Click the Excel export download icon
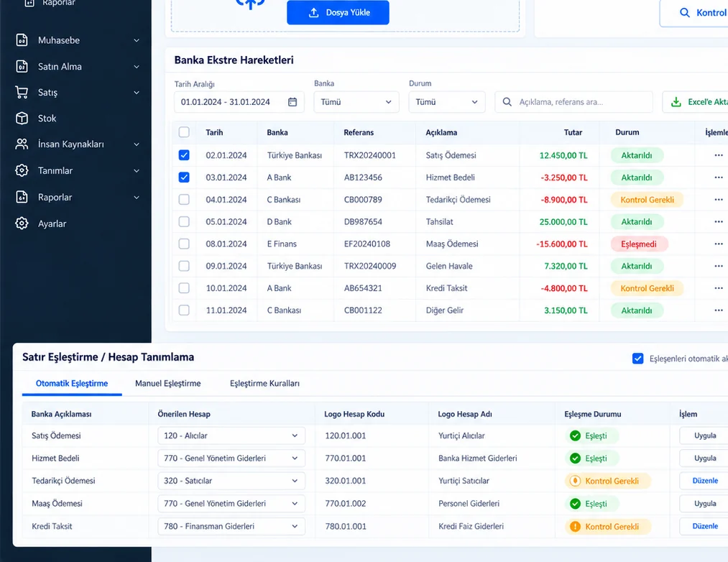Image resolution: width=728 pixels, height=562 pixels. (676, 102)
